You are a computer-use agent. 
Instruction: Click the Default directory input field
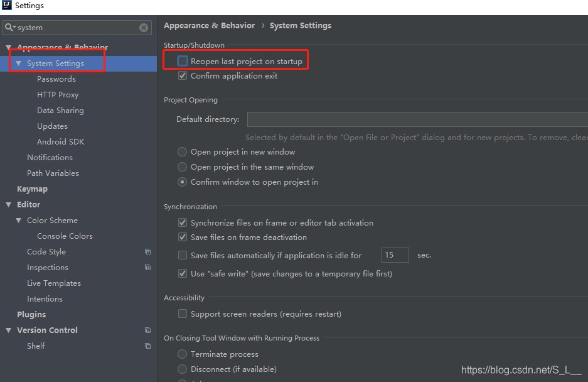[417, 119]
